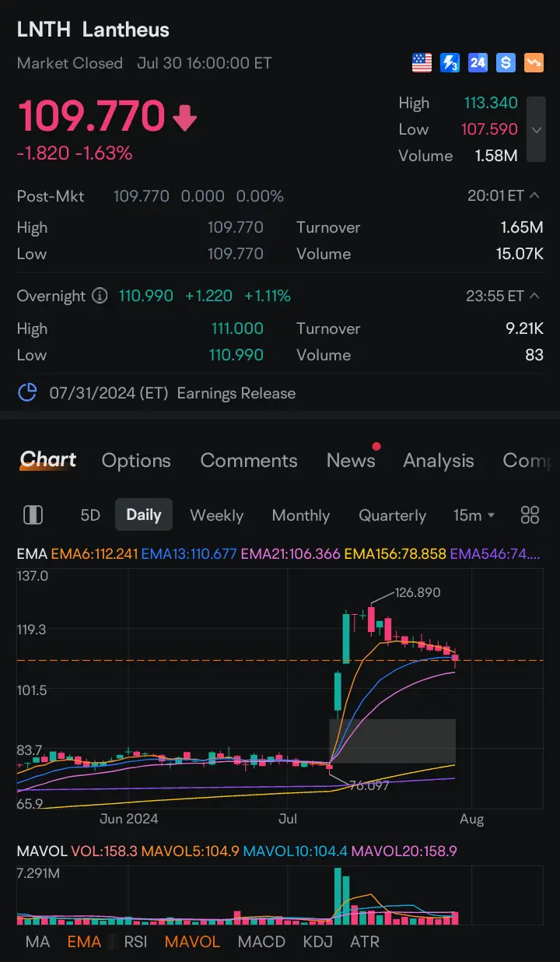Viewport: 560px width, 962px height.
Task: Select the Daily chart period
Action: (x=144, y=514)
